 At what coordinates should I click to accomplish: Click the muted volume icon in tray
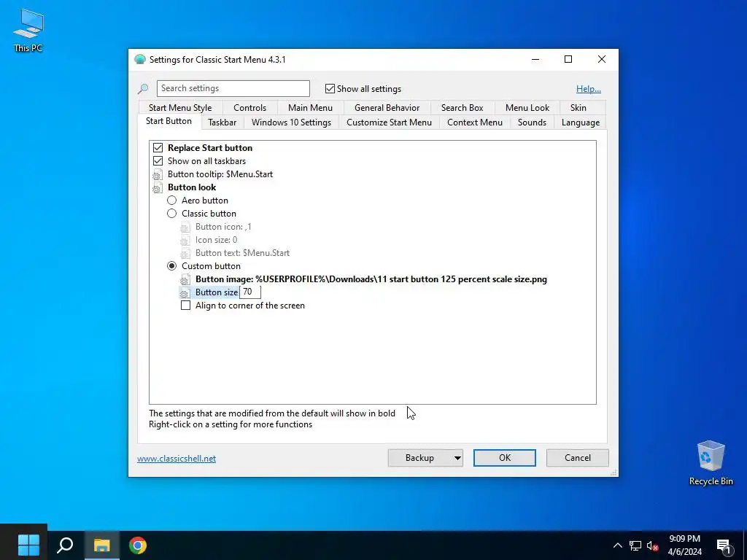pos(652,545)
